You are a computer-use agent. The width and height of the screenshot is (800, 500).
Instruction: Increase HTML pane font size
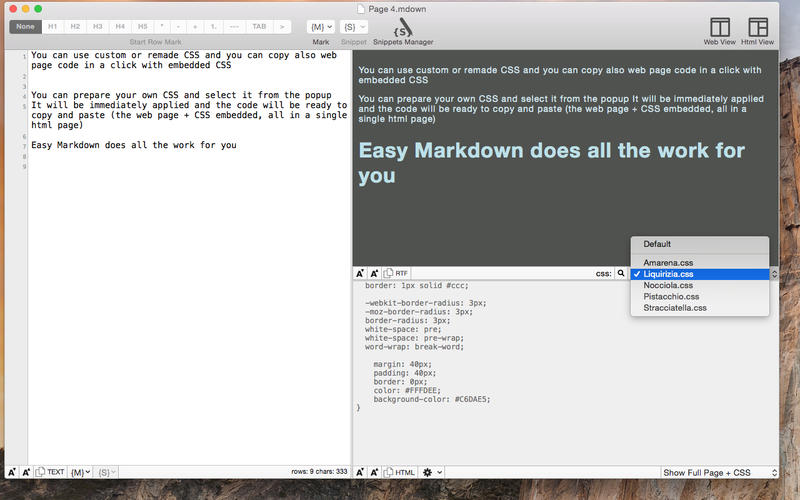pyautogui.click(x=374, y=472)
